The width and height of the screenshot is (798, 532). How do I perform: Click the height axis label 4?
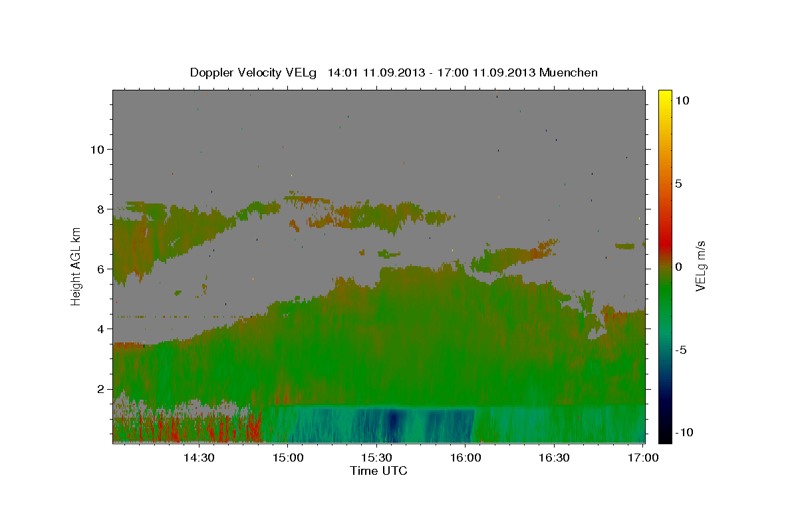click(x=100, y=329)
